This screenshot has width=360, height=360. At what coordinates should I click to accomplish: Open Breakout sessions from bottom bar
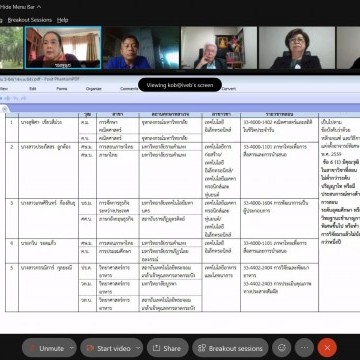[x=230, y=348]
